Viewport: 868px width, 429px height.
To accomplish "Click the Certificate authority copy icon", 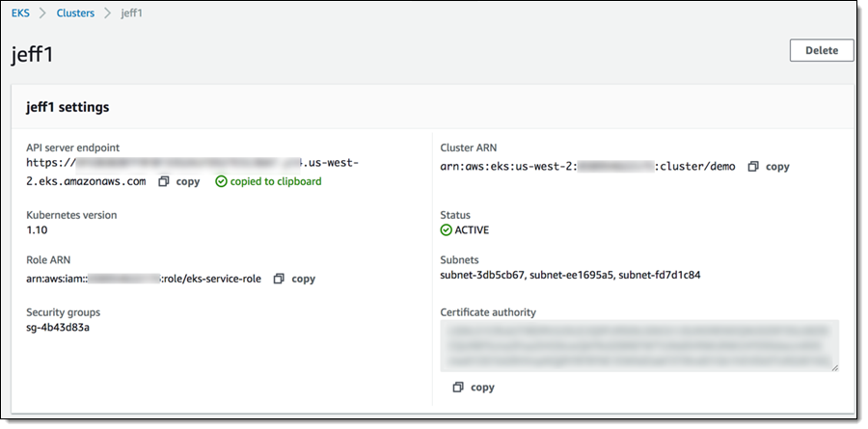I will pos(458,388).
